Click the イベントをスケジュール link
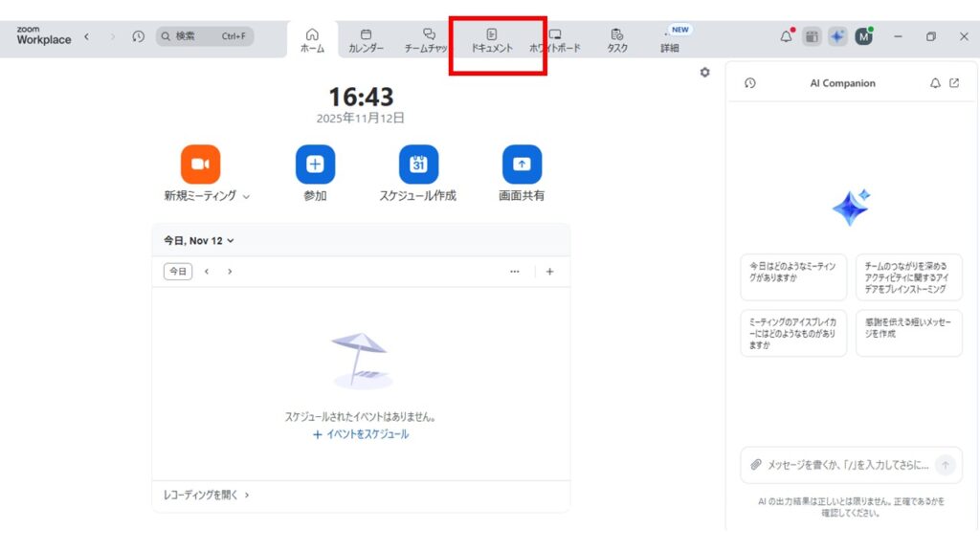Image resolution: width=980 pixels, height=551 pixels. [x=361, y=434]
